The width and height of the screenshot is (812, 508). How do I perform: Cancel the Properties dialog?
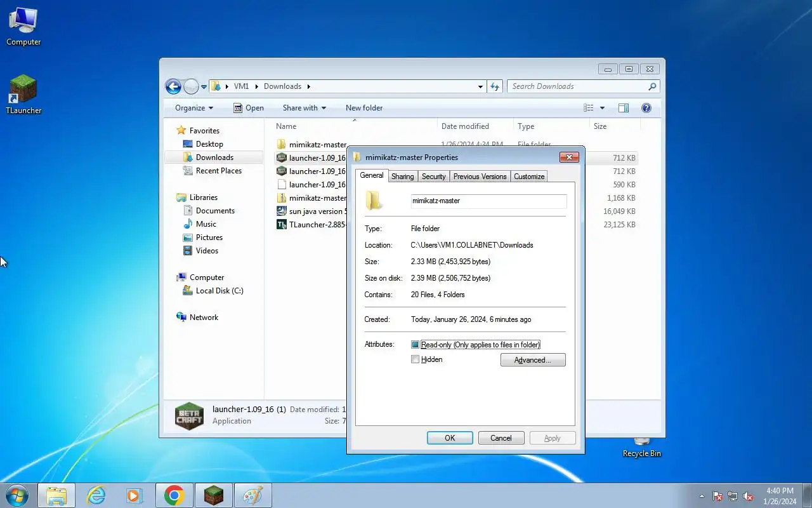501,438
